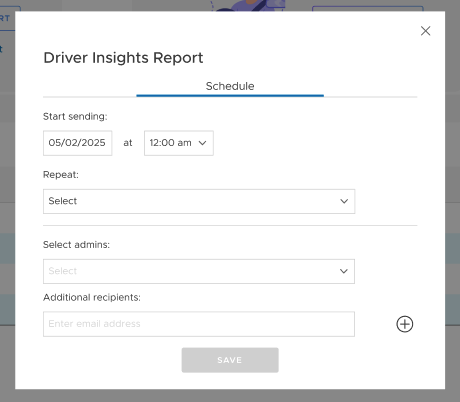Click the Driver Insights Report heading
Viewport: 460px width, 402px height.
pyautogui.click(x=123, y=58)
